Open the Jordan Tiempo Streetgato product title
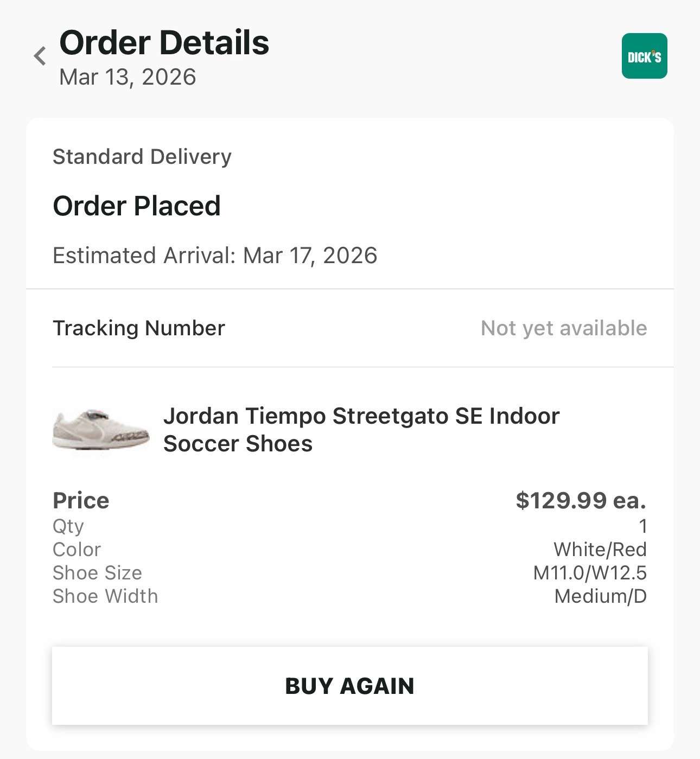Viewport: 700px width, 759px height. [x=361, y=430]
